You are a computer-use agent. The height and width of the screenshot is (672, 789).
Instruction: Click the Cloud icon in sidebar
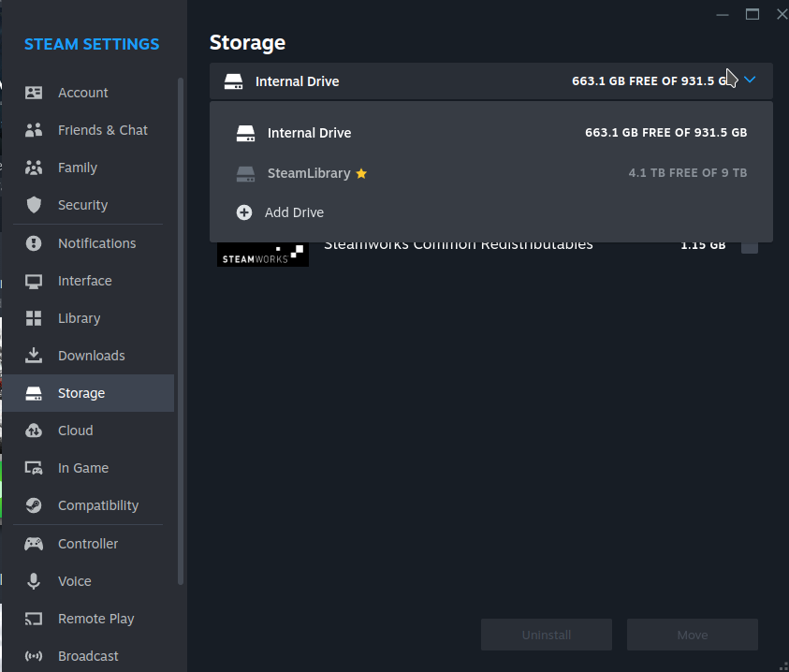click(34, 431)
